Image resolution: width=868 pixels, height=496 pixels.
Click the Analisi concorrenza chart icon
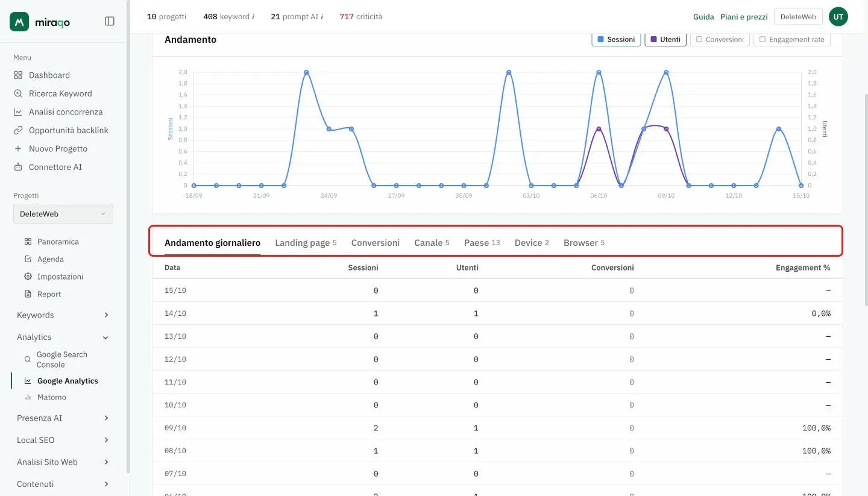(x=18, y=112)
